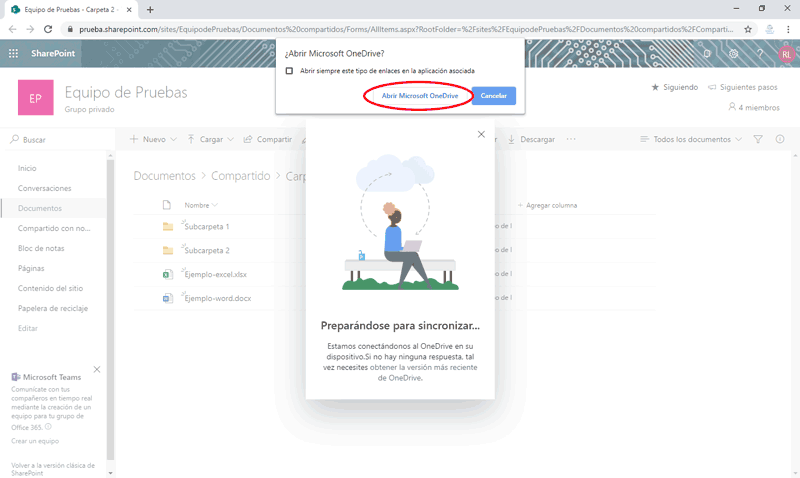Click the Subcarpeta 2 folder icon

coord(167,250)
